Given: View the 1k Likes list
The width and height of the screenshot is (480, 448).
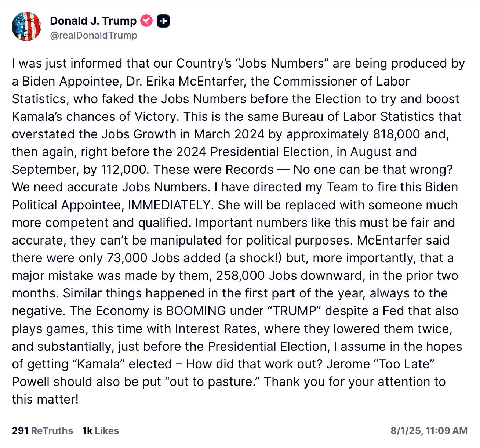Looking at the screenshot, I should point(101,431).
